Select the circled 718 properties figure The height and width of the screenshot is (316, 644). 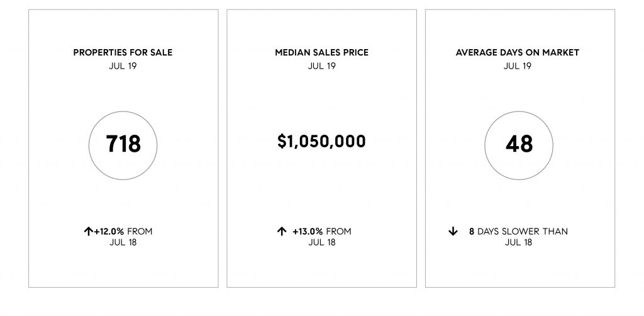[x=123, y=145]
